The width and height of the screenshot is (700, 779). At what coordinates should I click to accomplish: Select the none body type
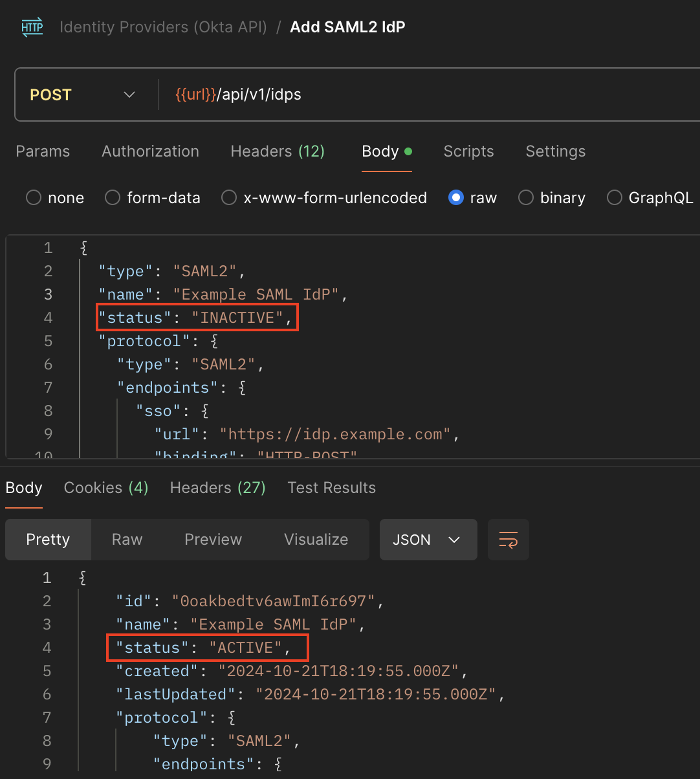34,198
